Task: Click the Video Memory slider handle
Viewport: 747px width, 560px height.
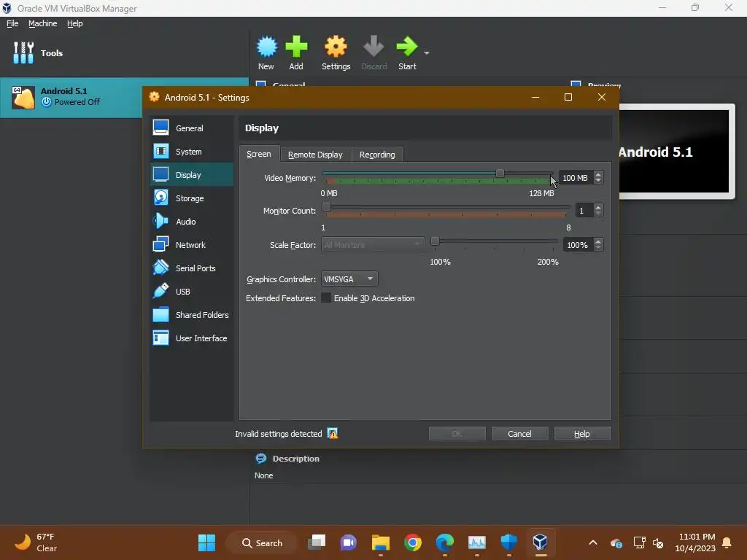Action: pos(500,174)
